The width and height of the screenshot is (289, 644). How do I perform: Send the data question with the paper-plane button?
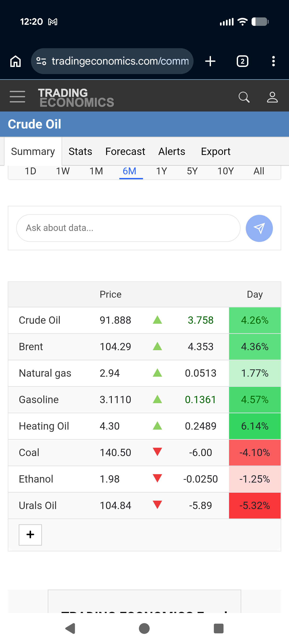point(259,228)
